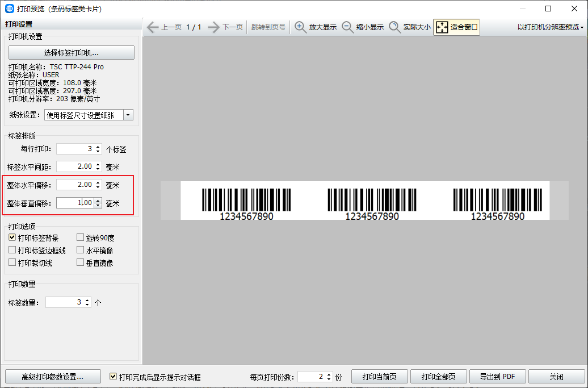Open 高级打印参数设置 dialog

(x=53, y=377)
